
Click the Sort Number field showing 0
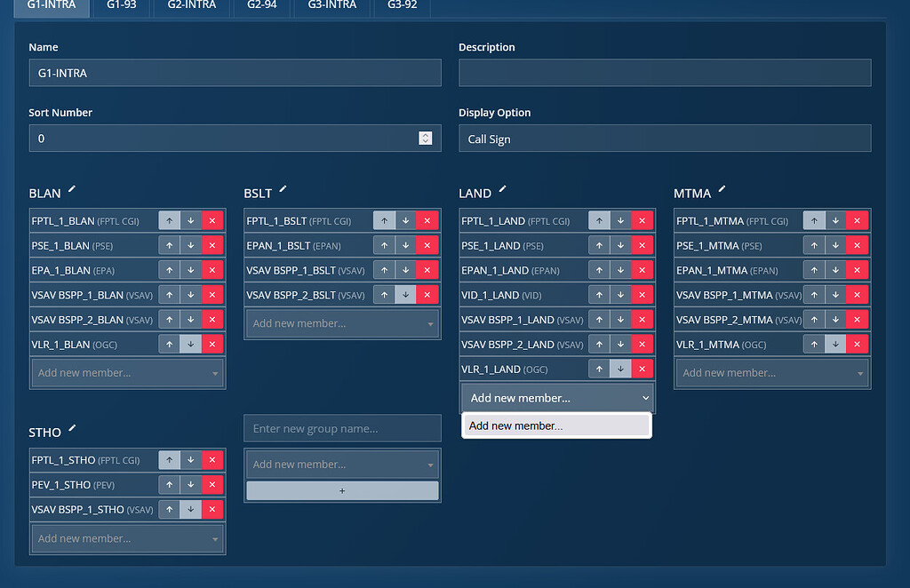(235, 139)
